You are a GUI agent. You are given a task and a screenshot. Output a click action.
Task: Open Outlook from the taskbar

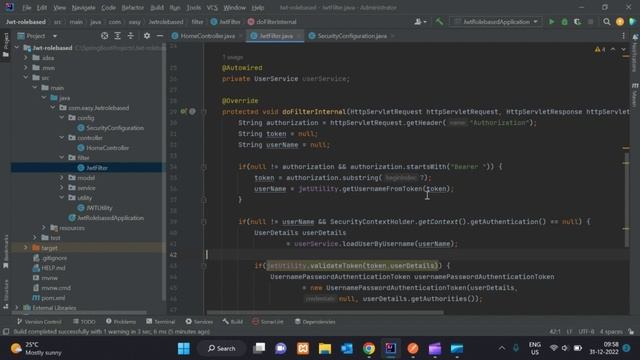(x=347, y=349)
